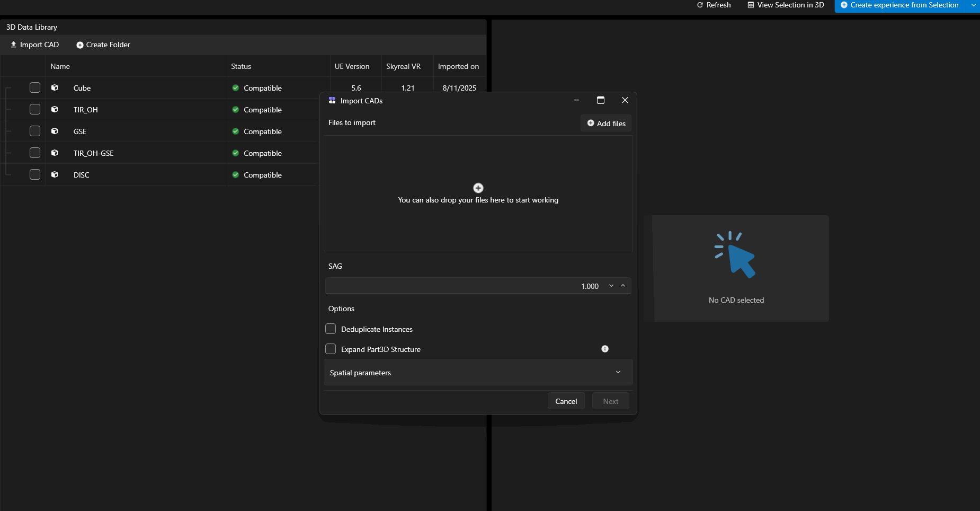The height and width of the screenshot is (511, 980).
Task: Increase SAG value with up arrow
Action: pyautogui.click(x=623, y=286)
